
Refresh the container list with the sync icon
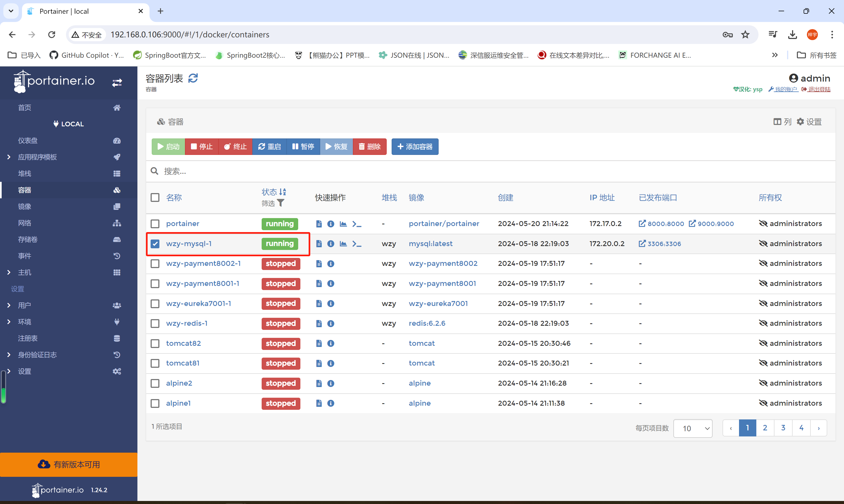[x=193, y=79]
